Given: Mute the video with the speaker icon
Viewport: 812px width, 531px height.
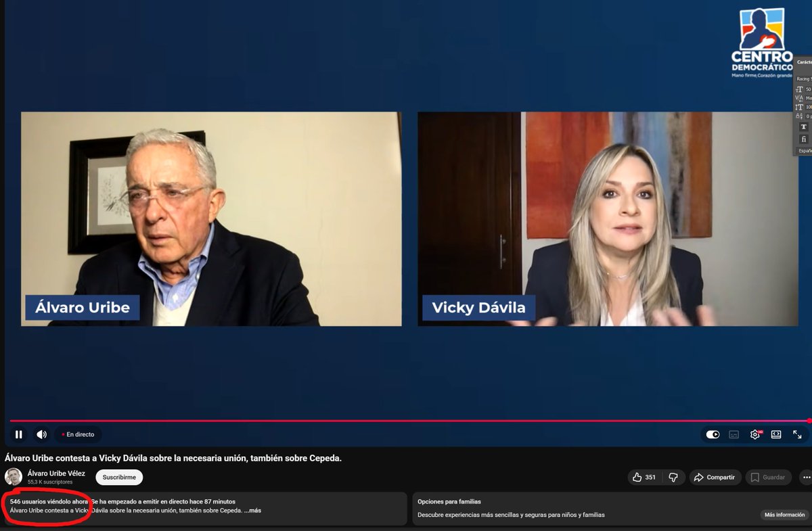Looking at the screenshot, I should coord(41,434).
